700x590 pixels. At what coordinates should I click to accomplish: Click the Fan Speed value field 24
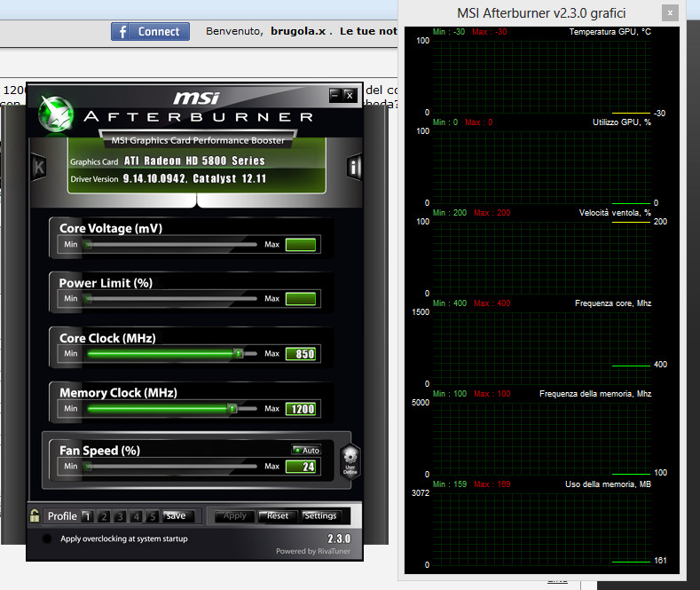click(x=301, y=467)
